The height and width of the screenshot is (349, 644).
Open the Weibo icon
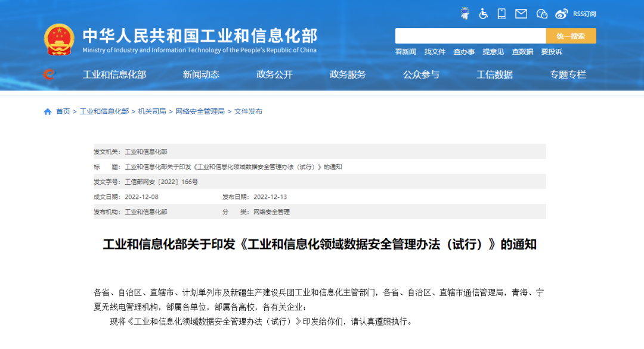coord(562,14)
